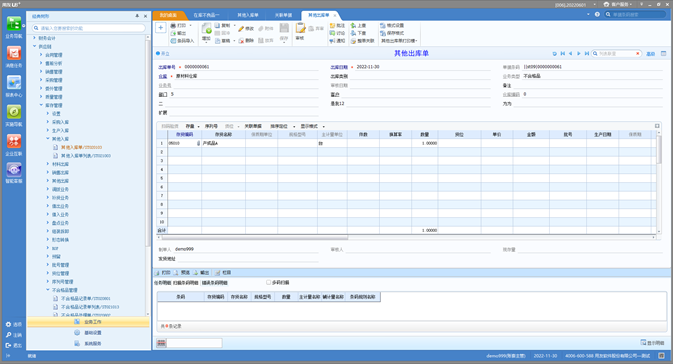The height and width of the screenshot is (364, 673).
Task: Select the 业务工作 panel tab
Action: (x=88, y=322)
